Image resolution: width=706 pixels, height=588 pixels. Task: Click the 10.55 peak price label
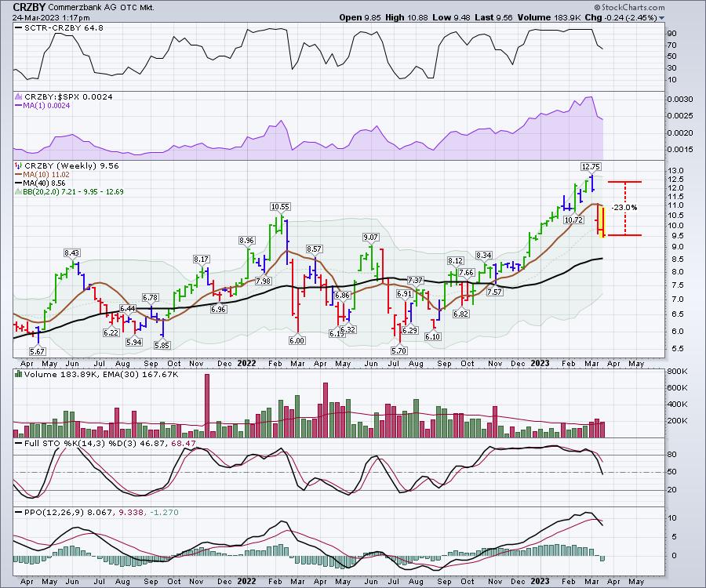point(280,206)
